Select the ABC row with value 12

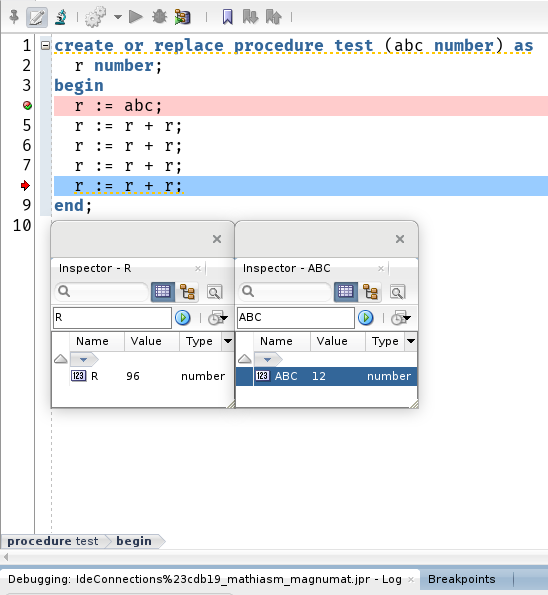click(326, 376)
